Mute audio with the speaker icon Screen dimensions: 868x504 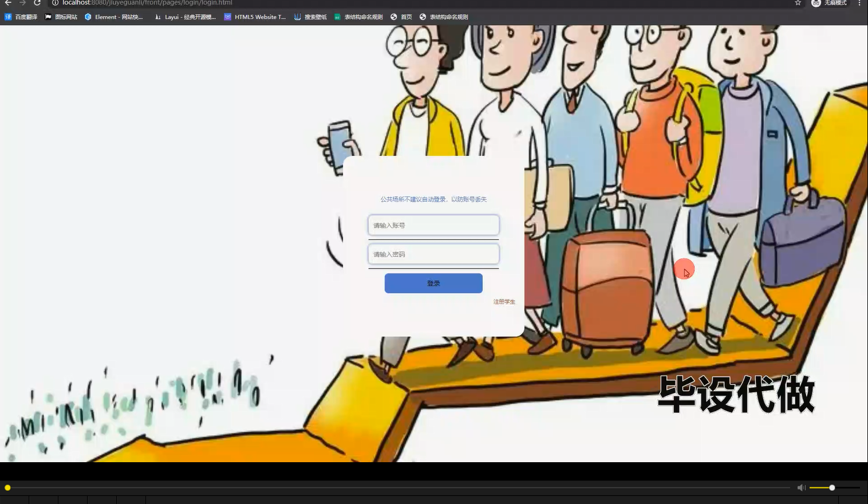click(x=802, y=488)
